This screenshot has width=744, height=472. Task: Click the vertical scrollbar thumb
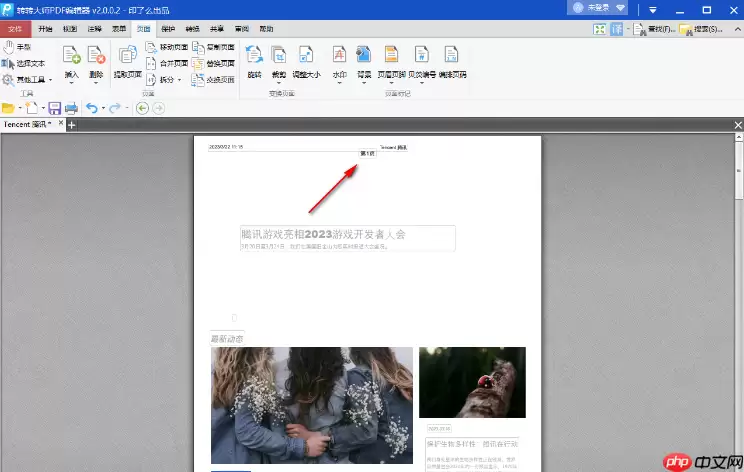[x=738, y=171]
